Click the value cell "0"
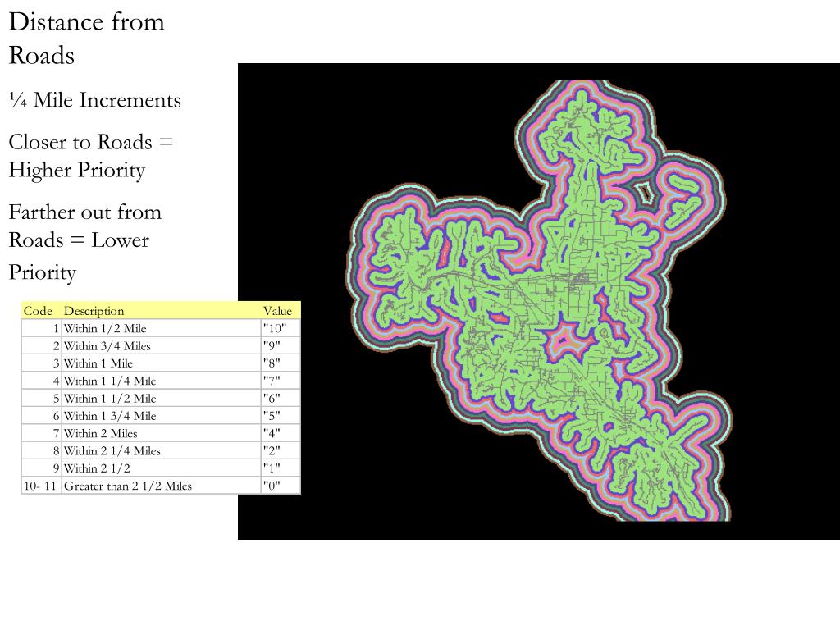This screenshot has width=840, height=630. pyautogui.click(x=281, y=486)
